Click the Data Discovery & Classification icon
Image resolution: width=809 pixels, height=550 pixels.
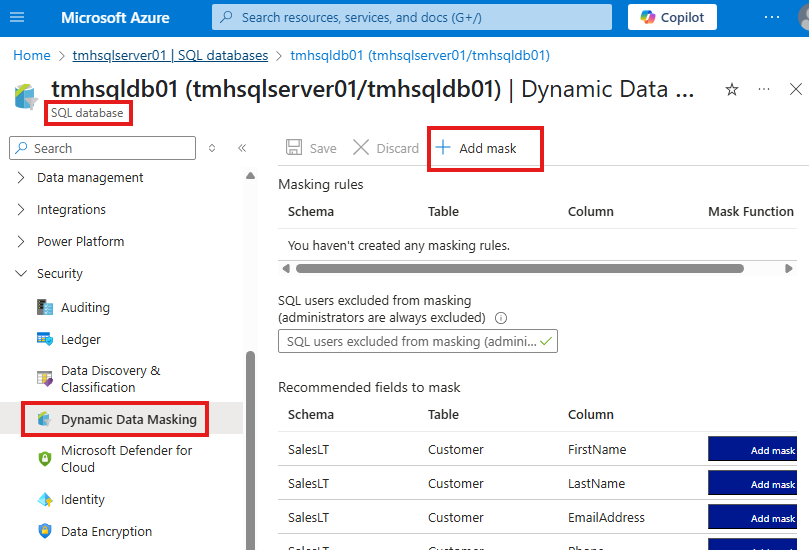(x=45, y=379)
